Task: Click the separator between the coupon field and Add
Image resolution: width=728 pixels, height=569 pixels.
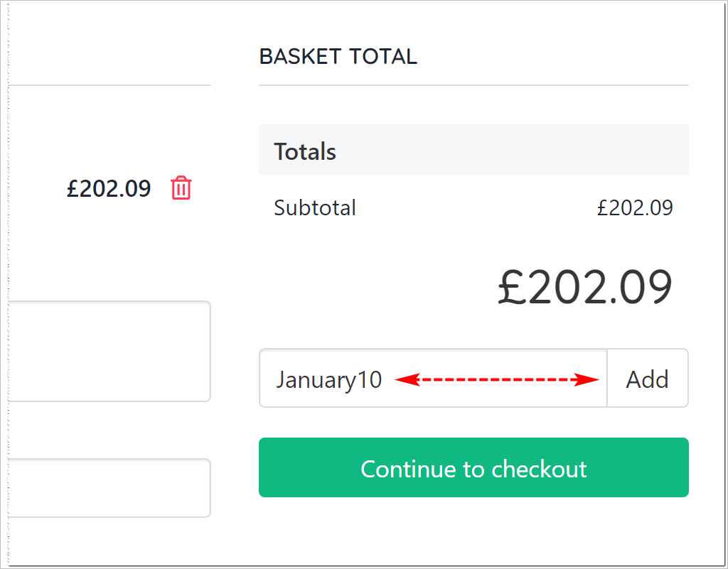Action: 607,378
